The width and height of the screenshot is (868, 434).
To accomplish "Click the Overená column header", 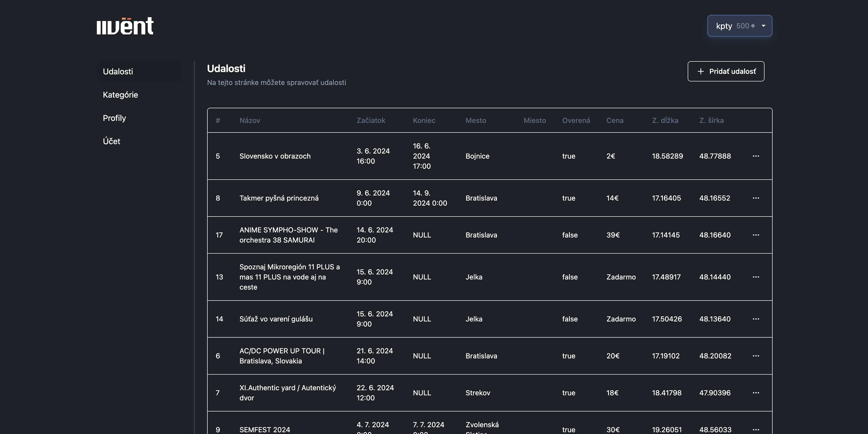I will tap(576, 120).
